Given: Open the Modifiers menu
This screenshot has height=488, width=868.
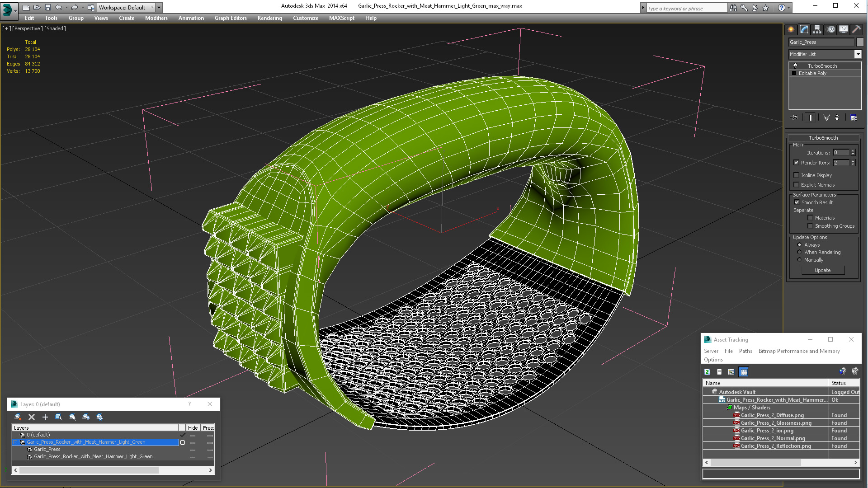Looking at the screenshot, I should (x=156, y=18).
